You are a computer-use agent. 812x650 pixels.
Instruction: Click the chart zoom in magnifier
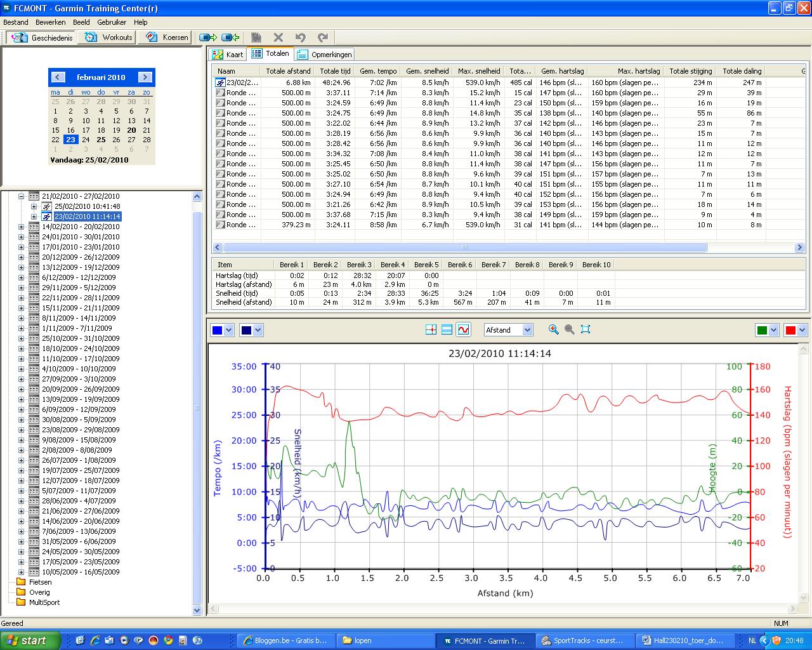pyautogui.click(x=554, y=329)
